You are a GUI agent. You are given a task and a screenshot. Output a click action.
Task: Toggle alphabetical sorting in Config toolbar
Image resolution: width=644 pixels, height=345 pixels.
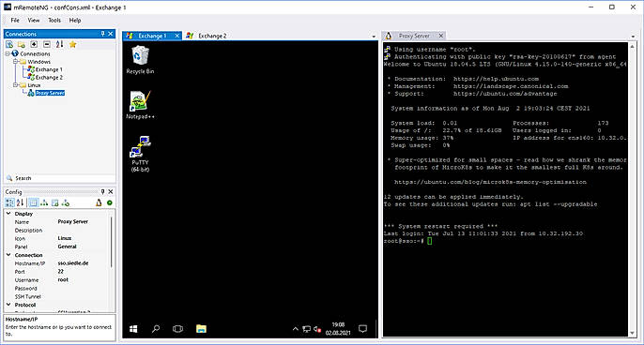point(20,202)
